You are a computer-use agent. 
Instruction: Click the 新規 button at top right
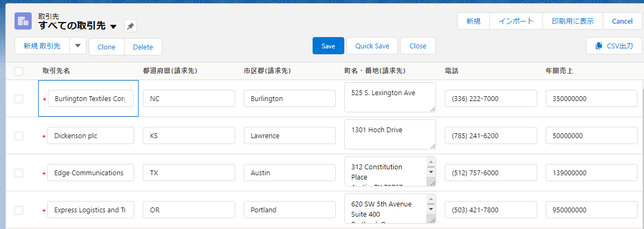(473, 22)
